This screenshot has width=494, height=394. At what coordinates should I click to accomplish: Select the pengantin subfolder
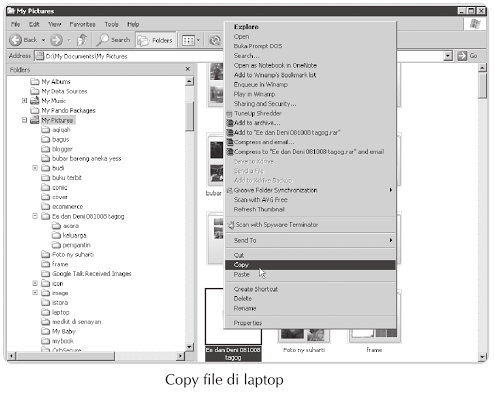pyautogui.click(x=71, y=245)
